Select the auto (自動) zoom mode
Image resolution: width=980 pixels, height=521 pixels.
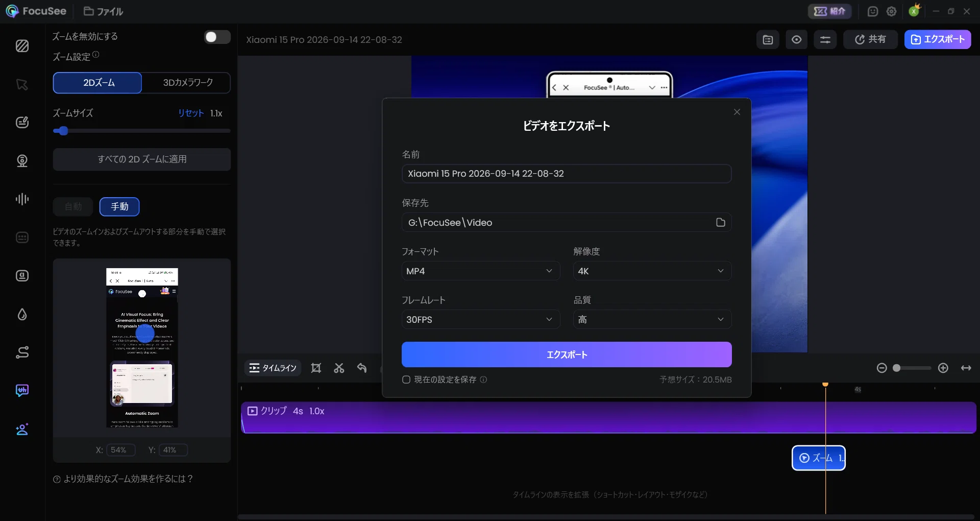[x=73, y=206]
